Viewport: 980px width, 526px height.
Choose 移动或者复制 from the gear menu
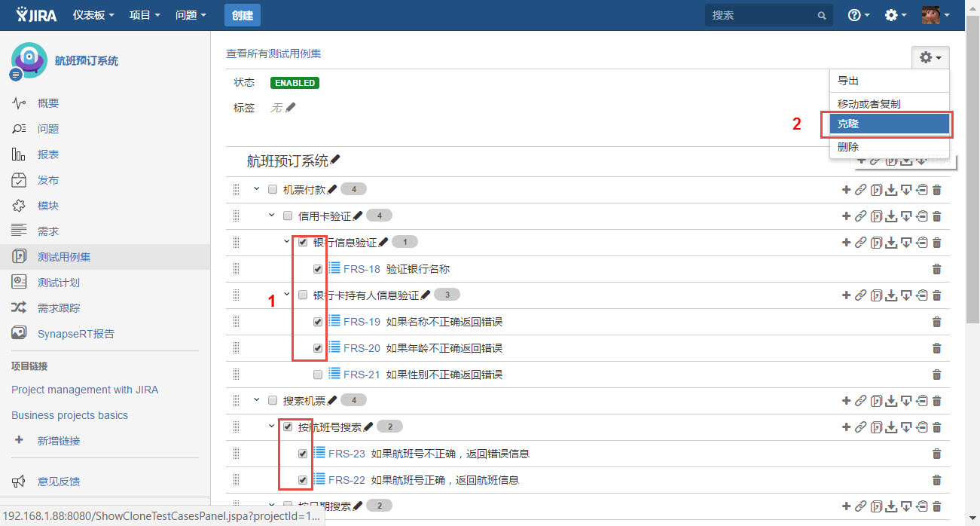point(890,104)
